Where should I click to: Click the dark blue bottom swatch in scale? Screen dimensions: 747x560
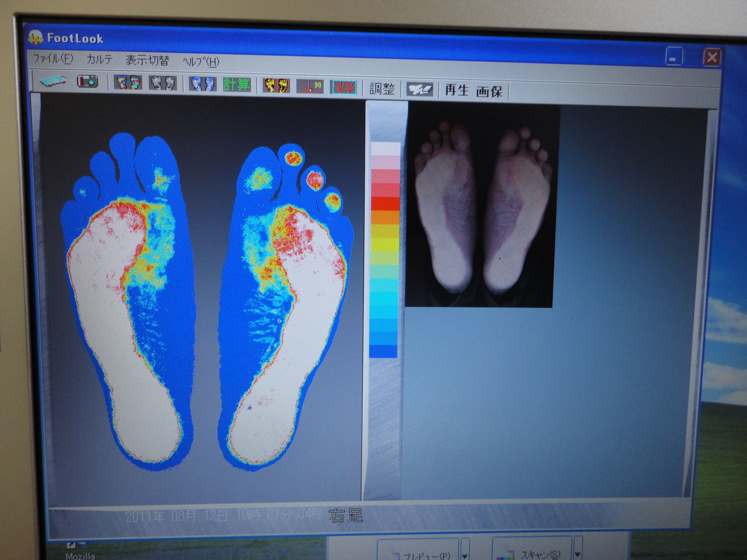383,351
